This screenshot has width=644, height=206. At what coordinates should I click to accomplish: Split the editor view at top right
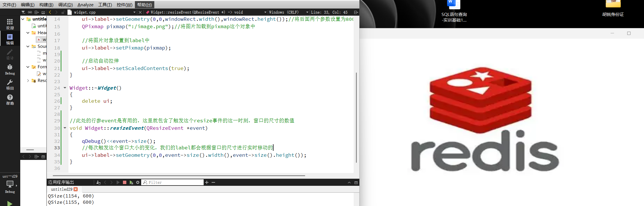coord(356,12)
